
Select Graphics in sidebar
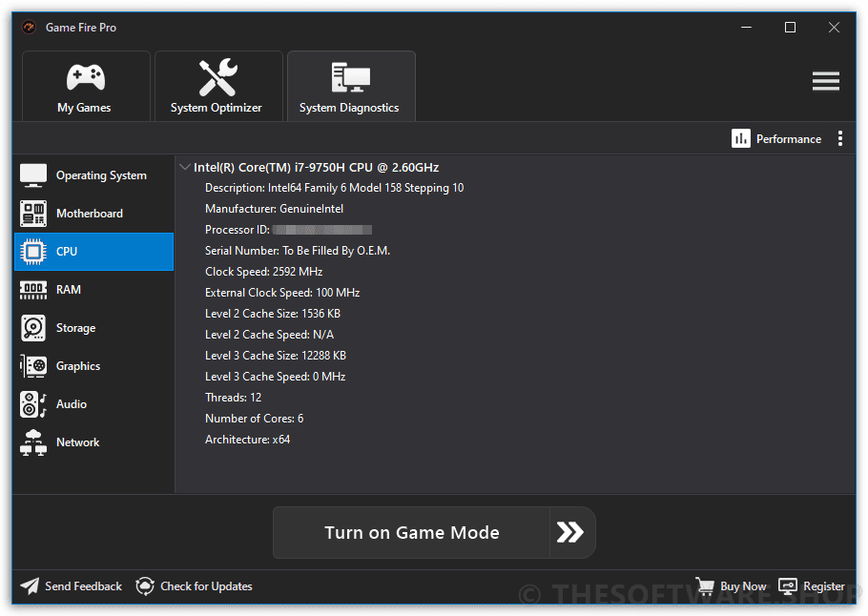click(93, 366)
